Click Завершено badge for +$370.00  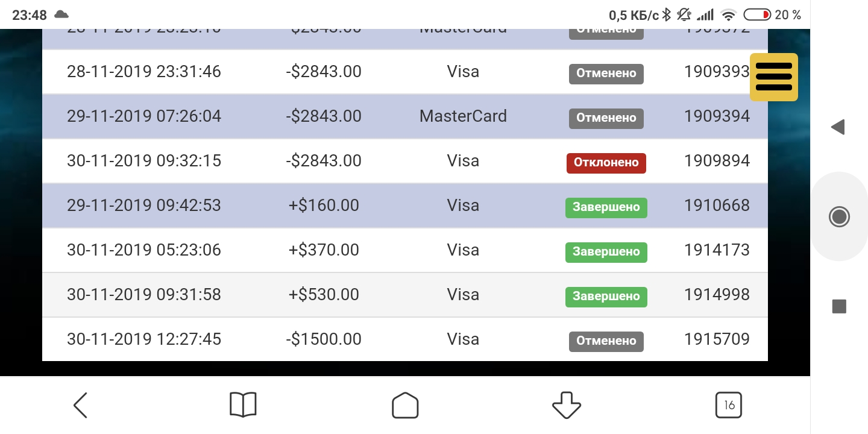point(606,252)
